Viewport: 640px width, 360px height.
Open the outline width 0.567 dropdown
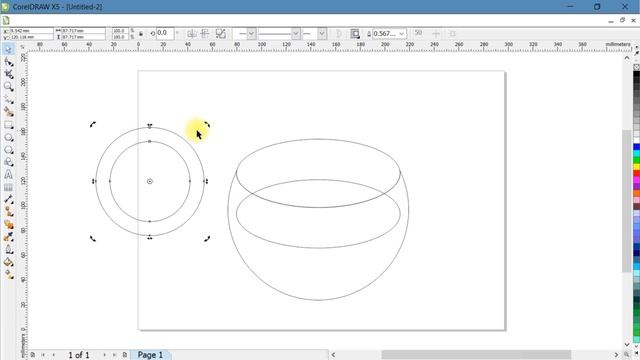point(402,34)
